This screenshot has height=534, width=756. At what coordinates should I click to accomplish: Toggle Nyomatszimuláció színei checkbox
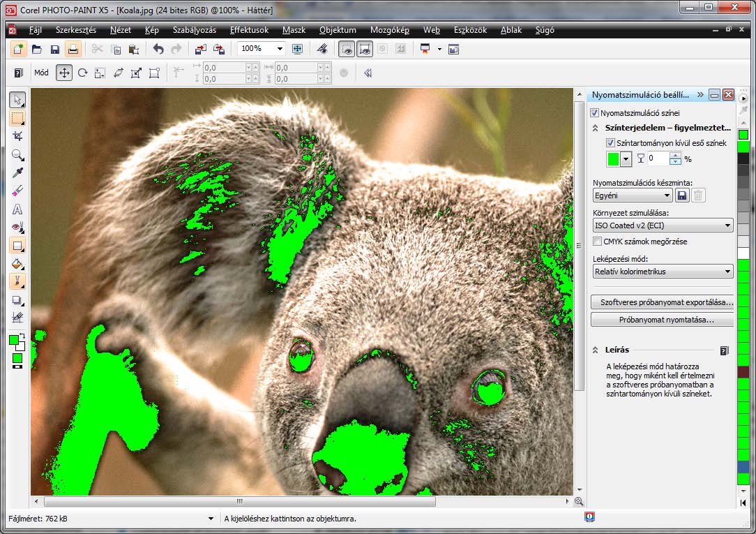click(x=594, y=113)
